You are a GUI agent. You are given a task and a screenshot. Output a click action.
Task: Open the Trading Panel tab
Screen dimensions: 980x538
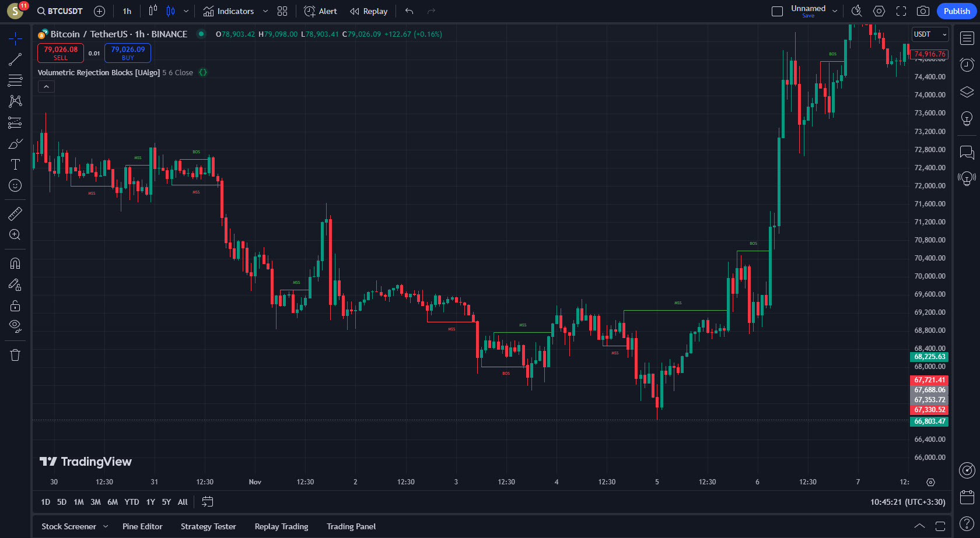(351, 526)
